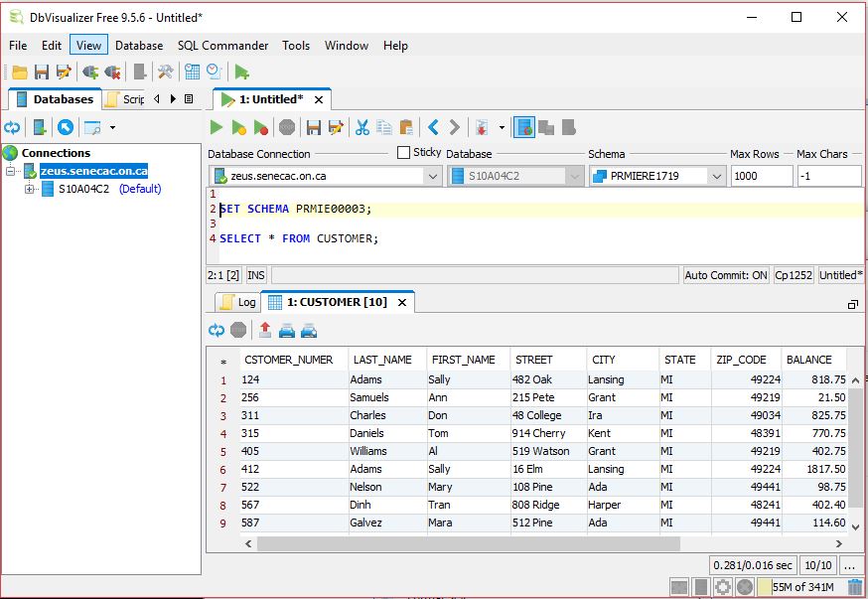Print result grid with first printer icon
The width and height of the screenshot is (868, 599).
pyautogui.click(x=287, y=331)
